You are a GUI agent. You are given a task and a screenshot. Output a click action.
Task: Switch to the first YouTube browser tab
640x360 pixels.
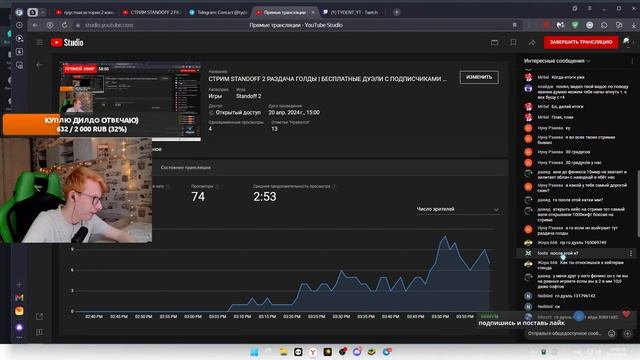(x=85, y=12)
